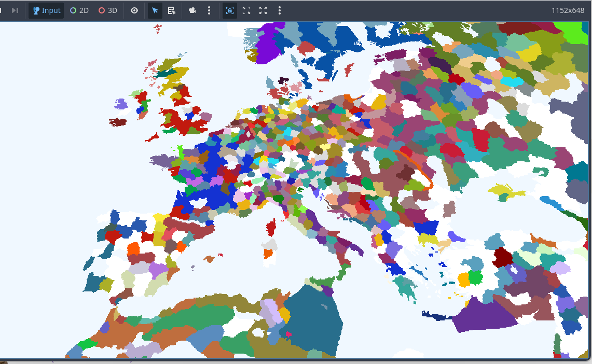Select the arrow Select Mode tool
592x364 pixels.
coord(155,10)
